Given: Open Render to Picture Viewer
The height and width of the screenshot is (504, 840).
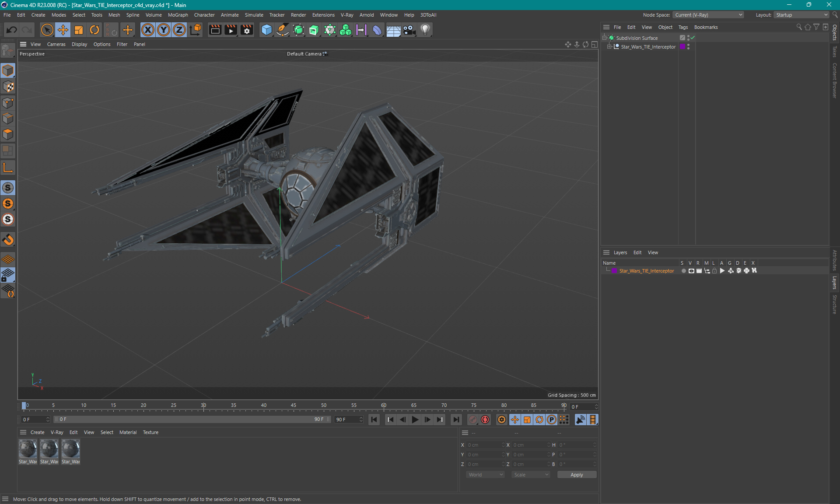Looking at the screenshot, I should pyautogui.click(x=231, y=30).
